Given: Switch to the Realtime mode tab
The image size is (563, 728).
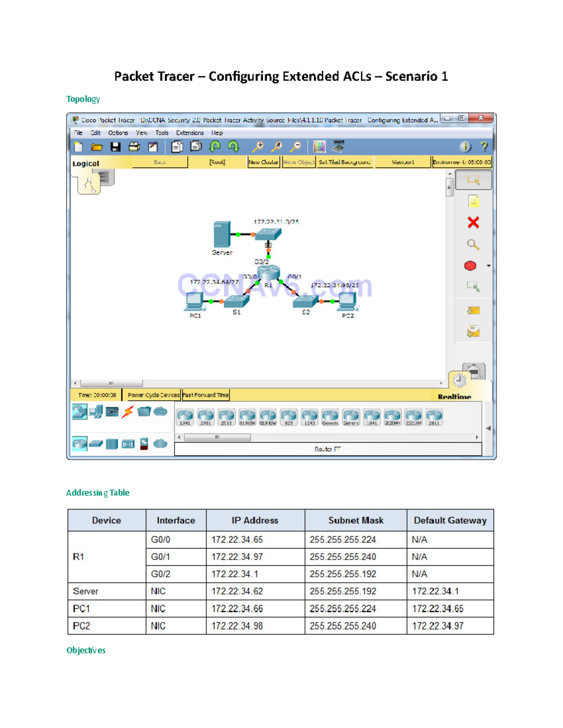Looking at the screenshot, I should (x=454, y=396).
